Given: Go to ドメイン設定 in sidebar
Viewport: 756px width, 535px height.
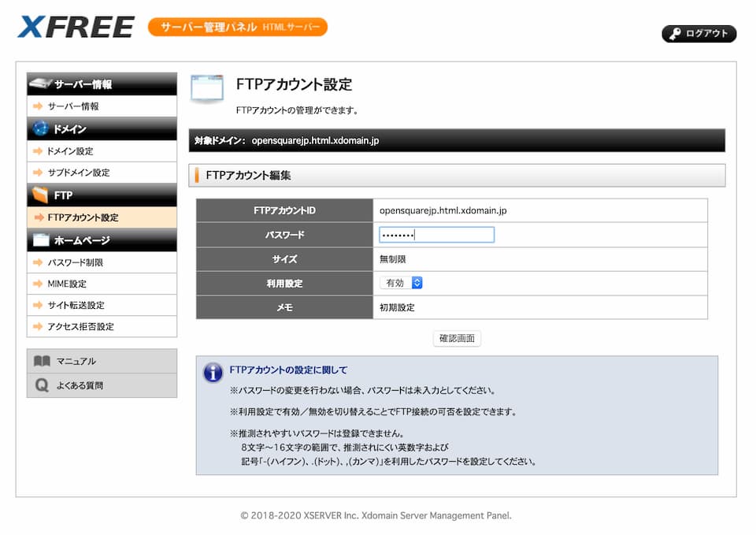Looking at the screenshot, I should point(70,151).
